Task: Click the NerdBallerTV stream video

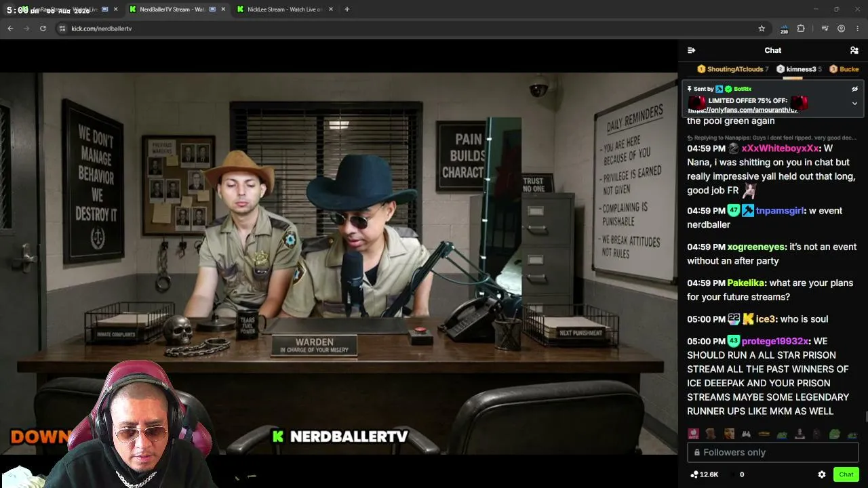Action: pyautogui.click(x=339, y=263)
